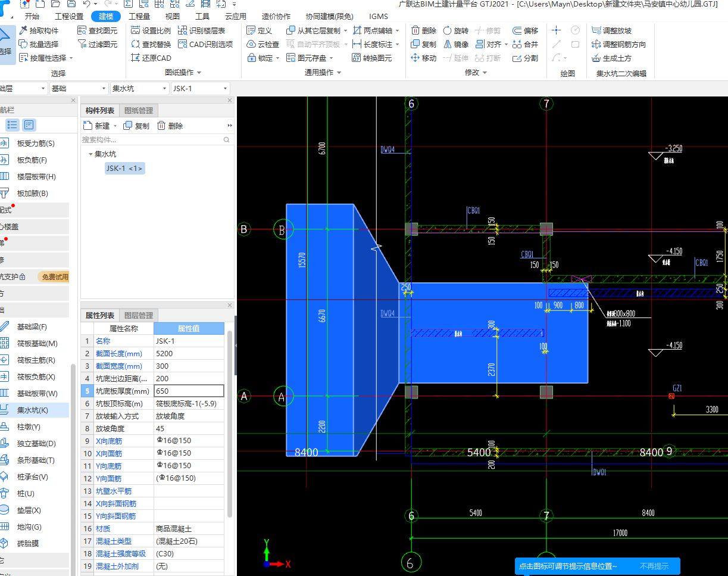This screenshot has width=728, height=576.
Task: Open the 查找图元 find element tool
Action: click(x=98, y=30)
